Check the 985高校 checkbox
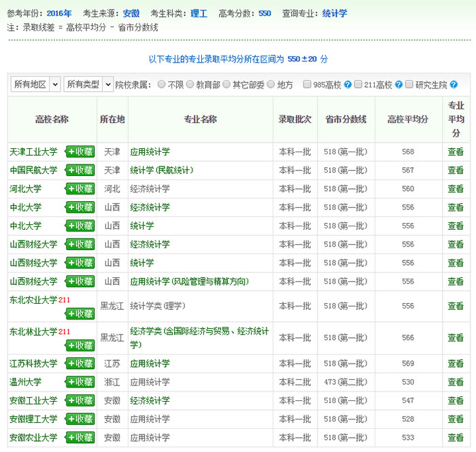Viewport: 476px width, 452px height. [x=307, y=84]
